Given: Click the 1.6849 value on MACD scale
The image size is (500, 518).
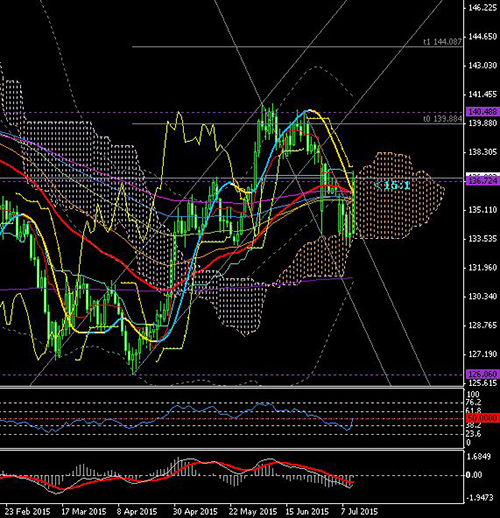Looking at the screenshot, I should coord(479,456).
